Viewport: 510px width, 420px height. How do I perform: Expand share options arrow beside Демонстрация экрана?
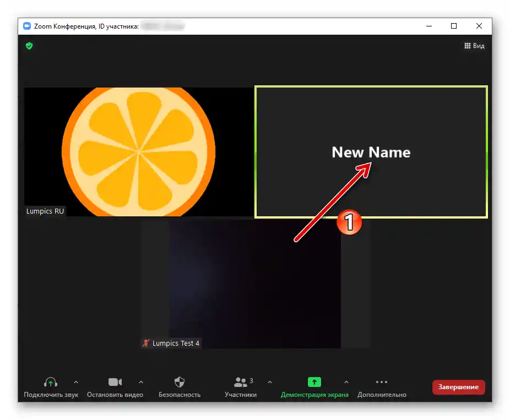pyautogui.click(x=346, y=382)
